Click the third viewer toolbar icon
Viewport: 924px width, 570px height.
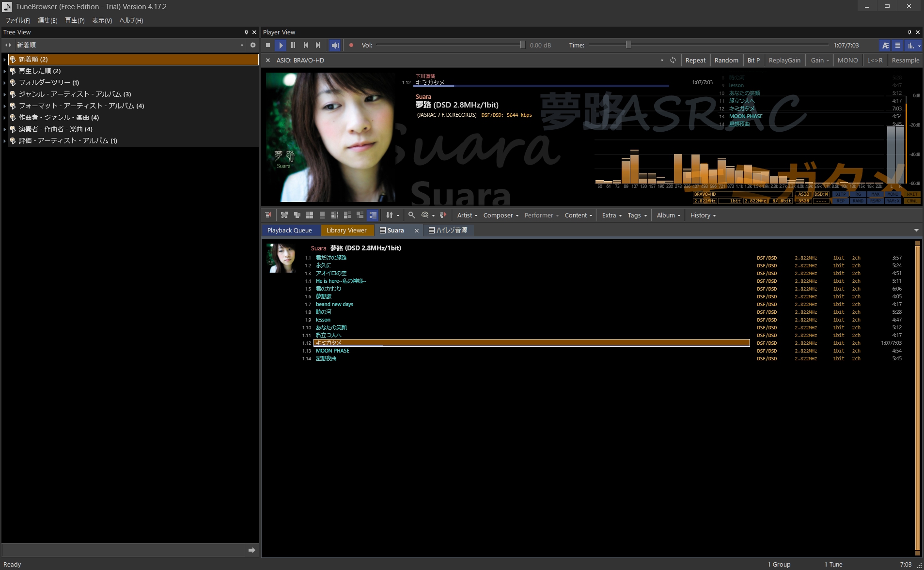click(297, 215)
